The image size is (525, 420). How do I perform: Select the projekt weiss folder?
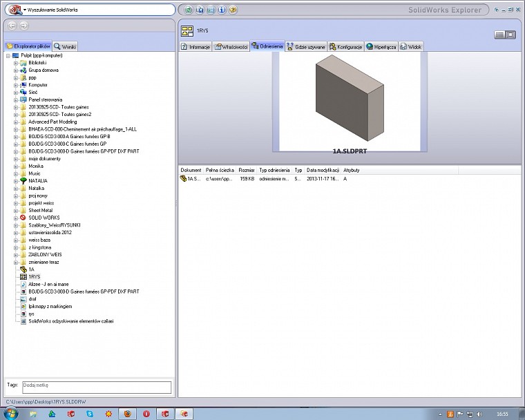(x=41, y=203)
